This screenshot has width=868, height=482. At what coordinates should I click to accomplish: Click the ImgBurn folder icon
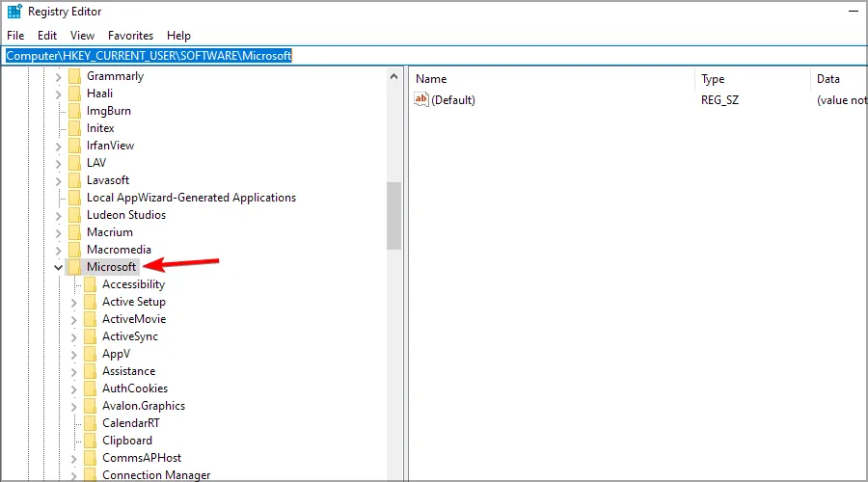click(x=74, y=111)
